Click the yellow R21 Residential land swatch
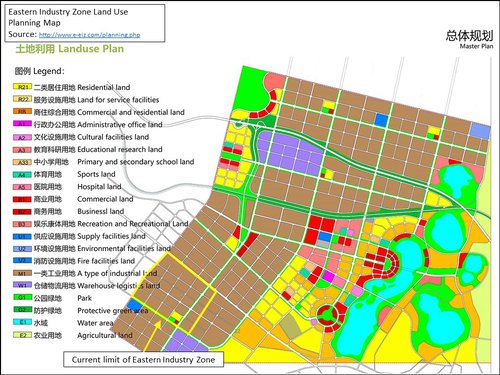 click(22, 87)
